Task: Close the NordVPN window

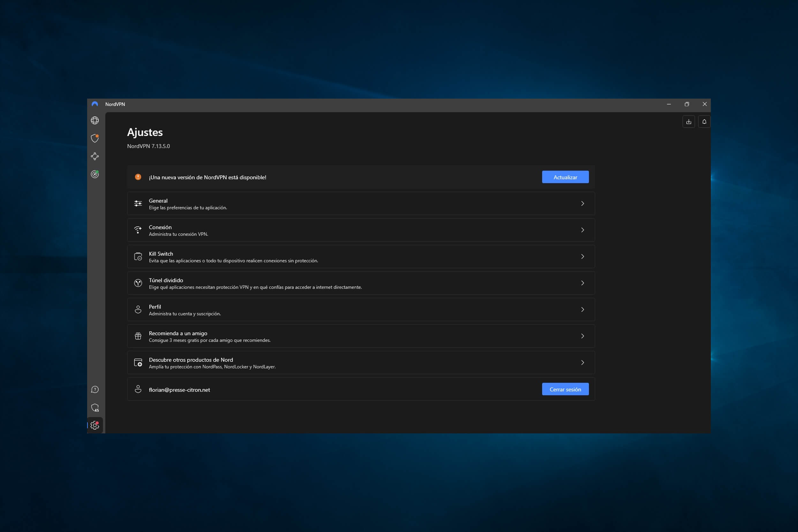Action: 705,104
